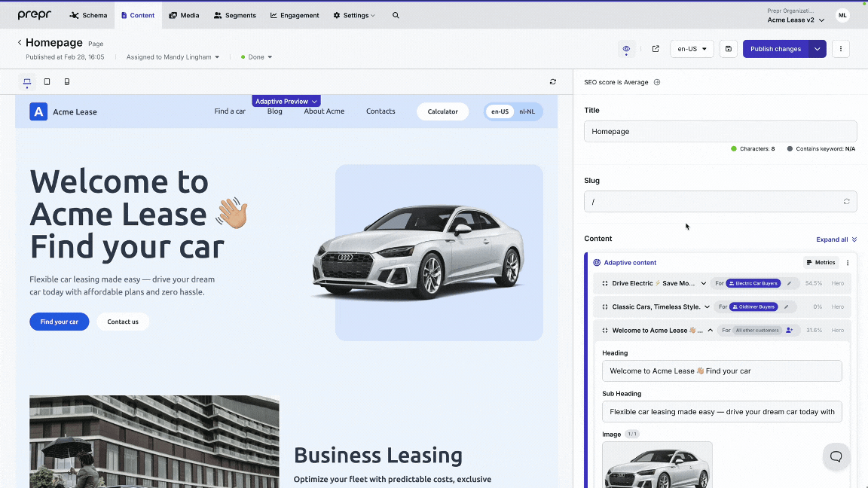Open the Content tab
This screenshot has height=488, width=868.
point(138,16)
